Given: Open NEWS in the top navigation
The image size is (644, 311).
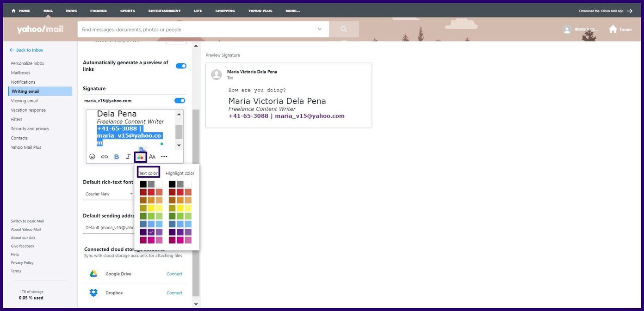Looking at the screenshot, I should pos(71,11).
